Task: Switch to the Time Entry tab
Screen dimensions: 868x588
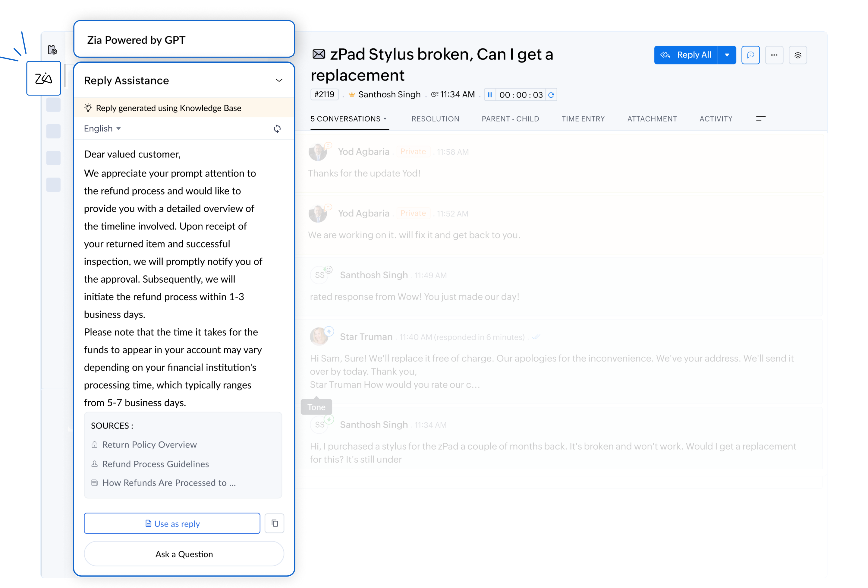Action: [583, 119]
